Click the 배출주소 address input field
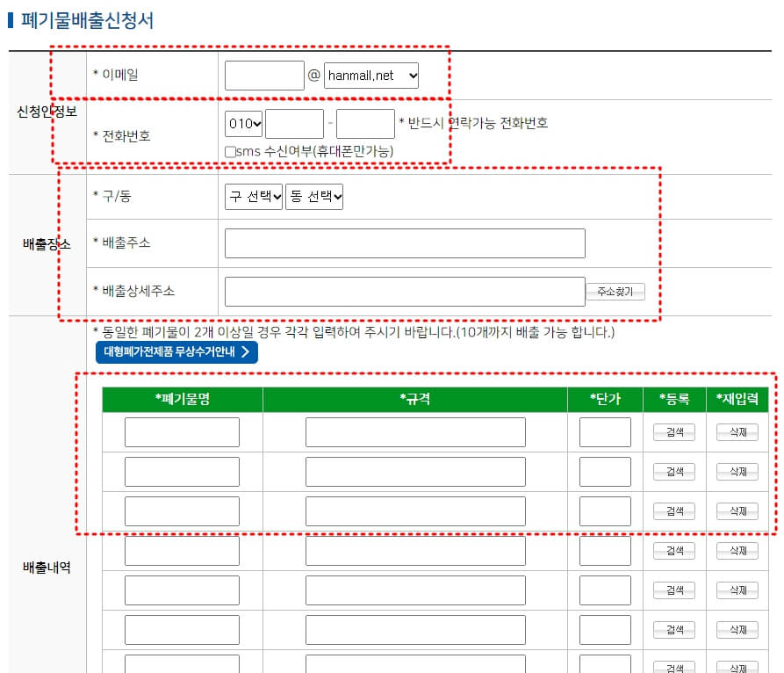 (x=405, y=242)
